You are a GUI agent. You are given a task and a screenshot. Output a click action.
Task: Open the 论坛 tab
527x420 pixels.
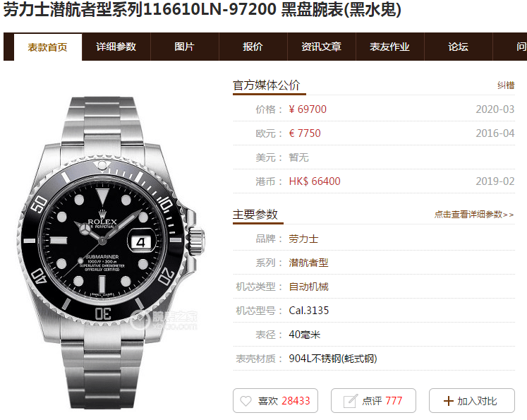point(458,47)
